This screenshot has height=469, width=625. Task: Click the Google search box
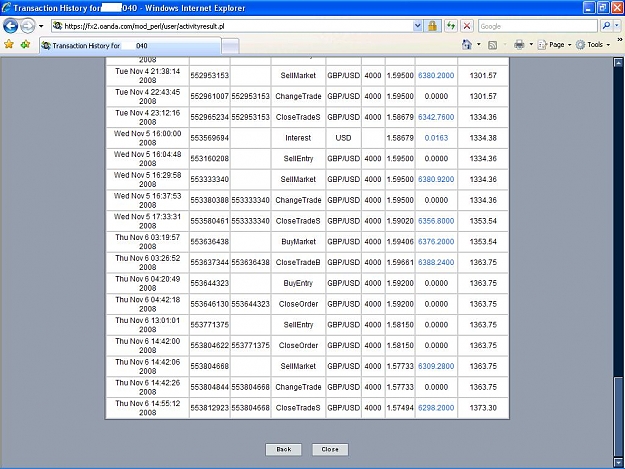pos(537,26)
